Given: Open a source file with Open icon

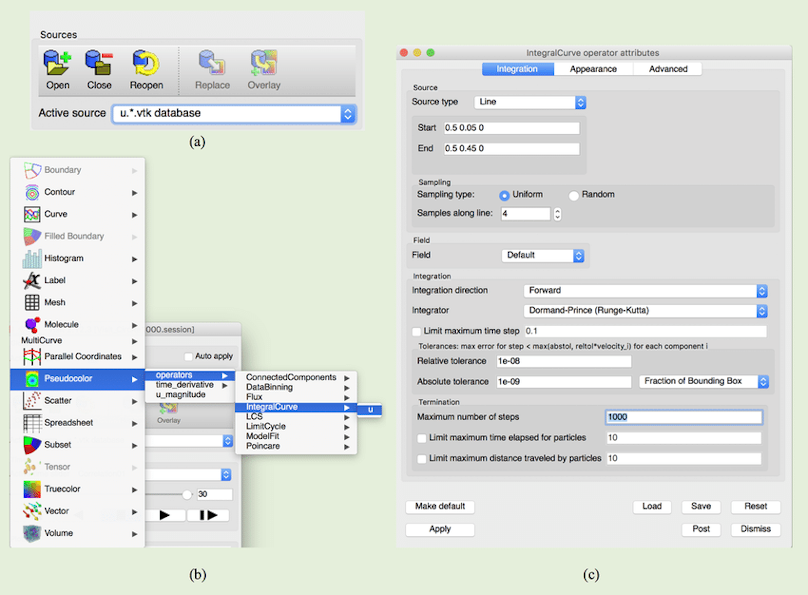Looking at the screenshot, I should tap(57, 63).
